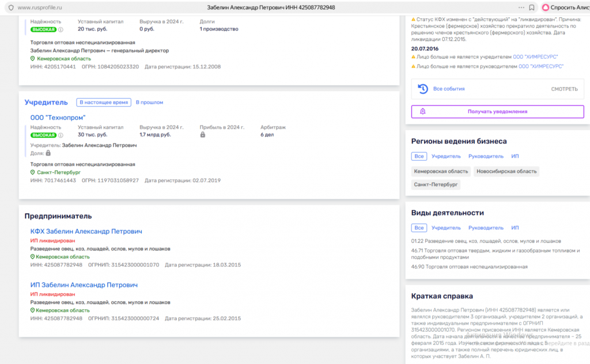This screenshot has width=590, height=364.
Task: Click the Alice assistant icon
Action: (x=545, y=7)
